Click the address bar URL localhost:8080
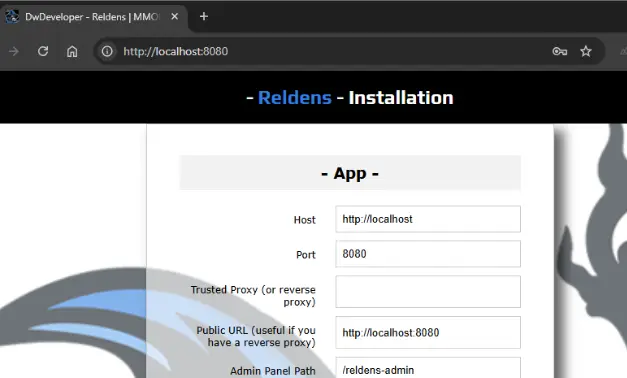 (x=176, y=52)
